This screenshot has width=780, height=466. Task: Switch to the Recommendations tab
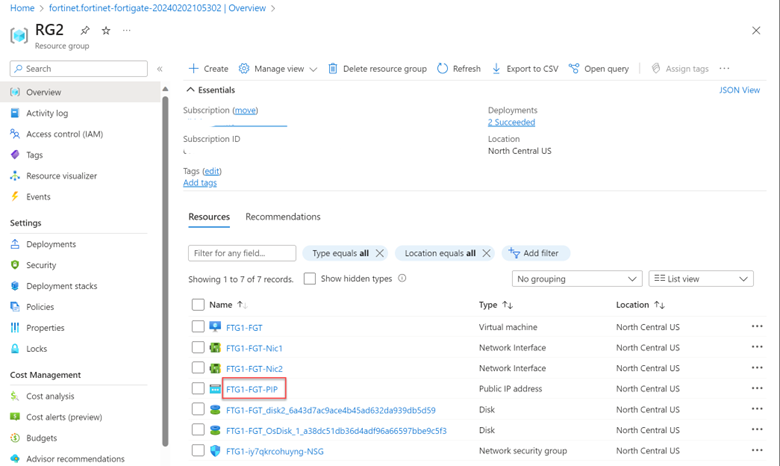283,217
